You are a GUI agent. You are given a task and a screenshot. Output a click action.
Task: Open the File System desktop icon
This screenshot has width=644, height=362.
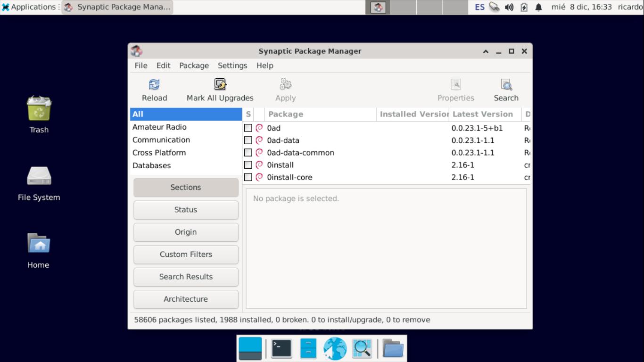pos(39,176)
